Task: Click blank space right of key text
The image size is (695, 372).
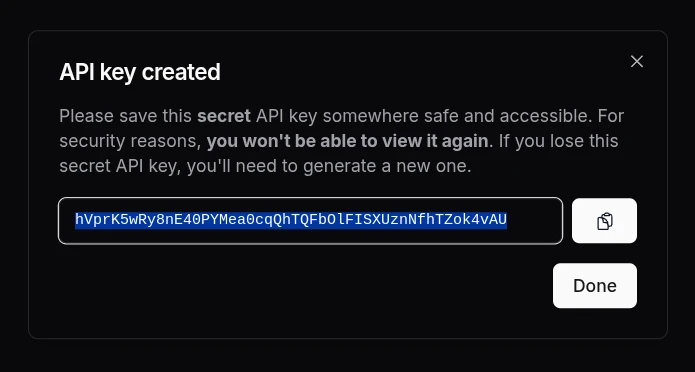Action: point(533,221)
